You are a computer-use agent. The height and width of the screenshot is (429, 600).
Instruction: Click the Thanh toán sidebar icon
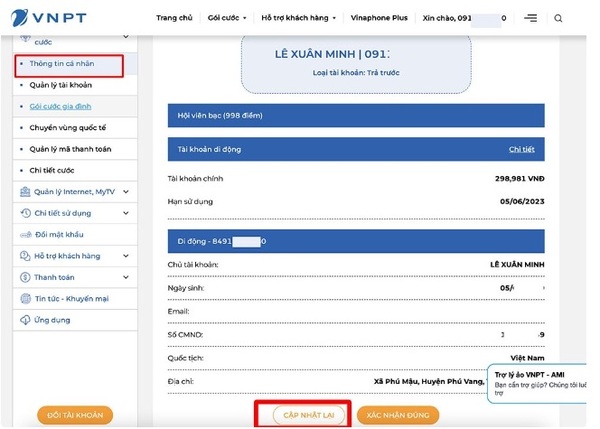(x=24, y=277)
